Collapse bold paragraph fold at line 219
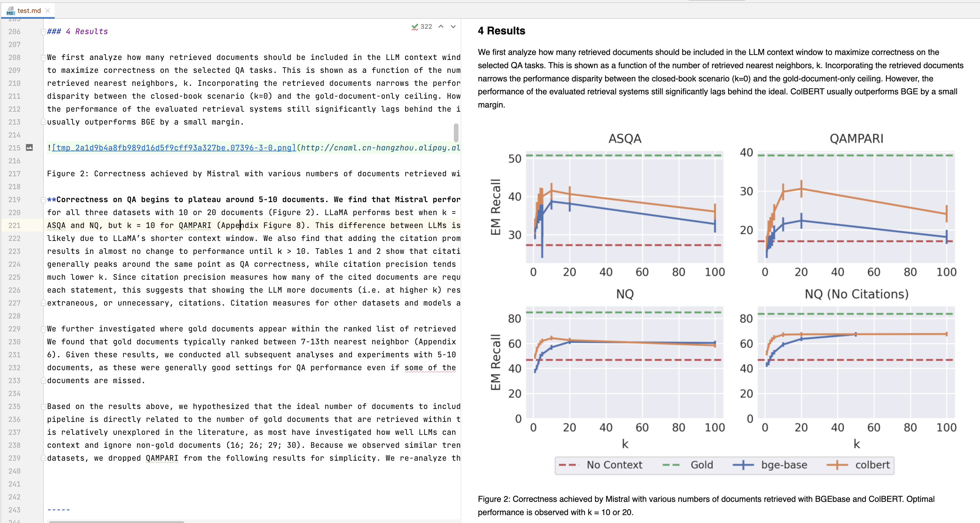 44,200
